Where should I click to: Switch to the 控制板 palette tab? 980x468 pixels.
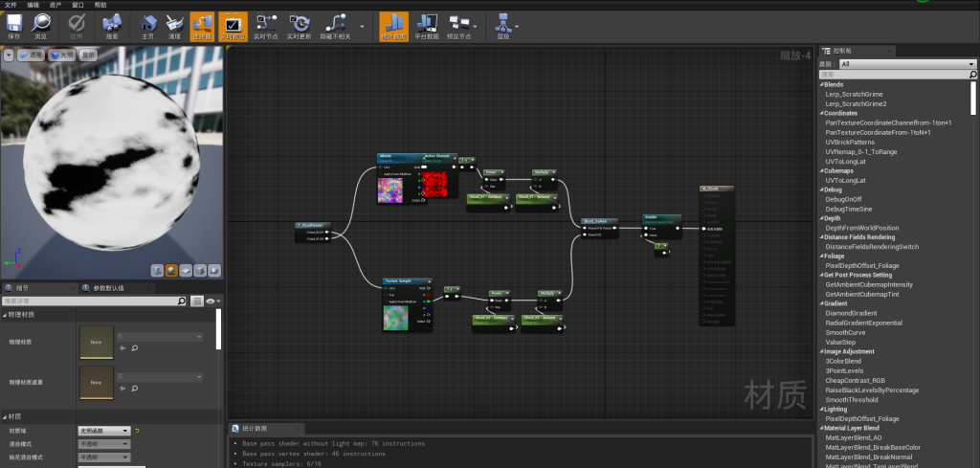[x=857, y=51]
